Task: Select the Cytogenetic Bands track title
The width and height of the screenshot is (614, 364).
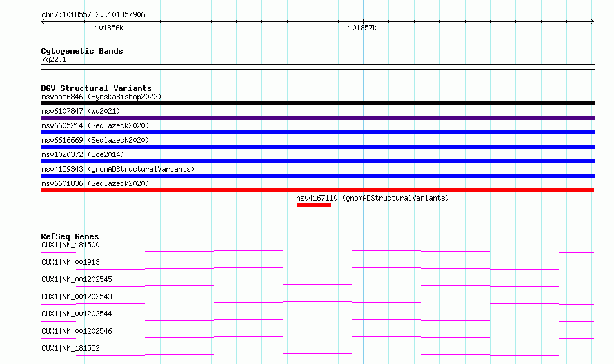Action: click(82, 51)
